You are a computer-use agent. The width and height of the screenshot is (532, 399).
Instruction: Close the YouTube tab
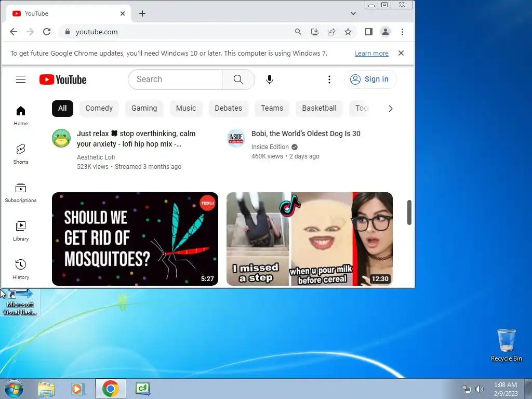[123, 14]
